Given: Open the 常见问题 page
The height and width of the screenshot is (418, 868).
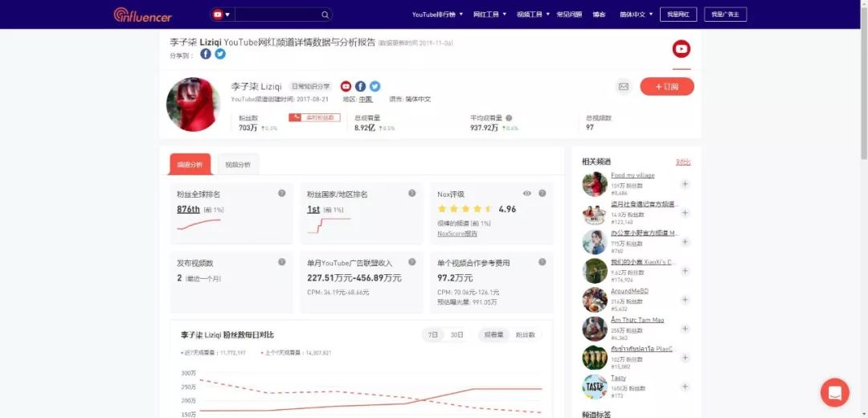Looking at the screenshot, I should pyautogui.click(x=569, y=14).
